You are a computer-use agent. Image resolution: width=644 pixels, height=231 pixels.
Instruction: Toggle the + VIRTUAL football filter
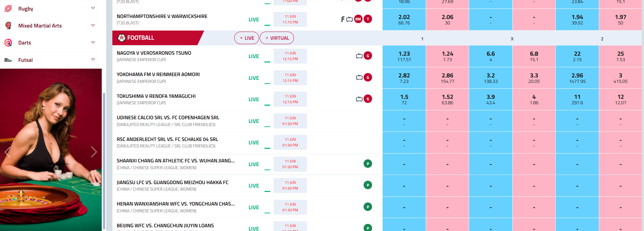tap(277, 38)
